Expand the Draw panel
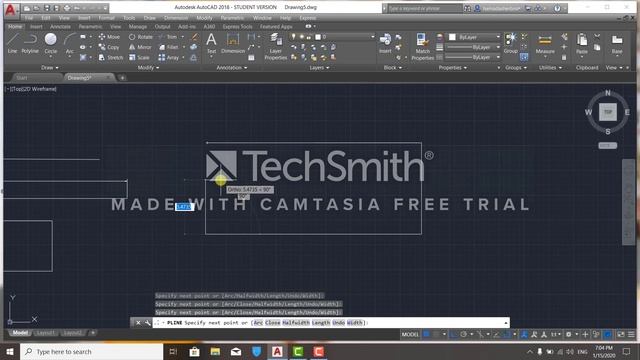 point(49,67)
